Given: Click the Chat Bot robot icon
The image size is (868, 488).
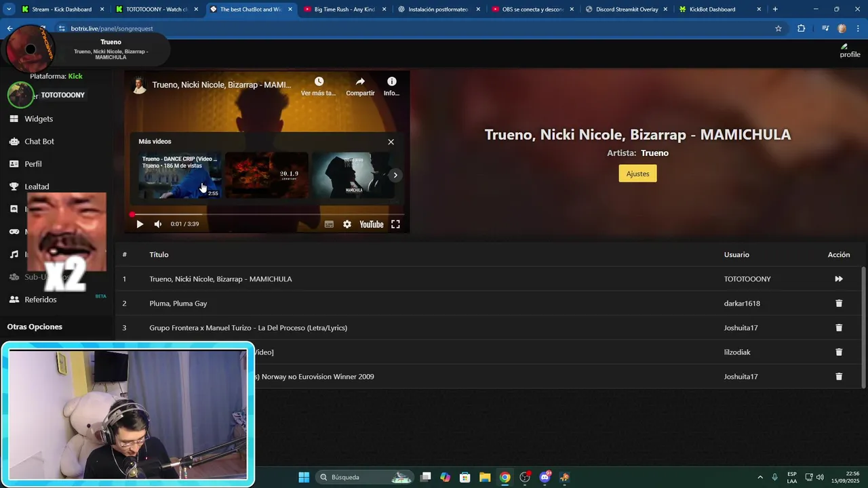Looking at the screenshot, I should coord(13,141).
